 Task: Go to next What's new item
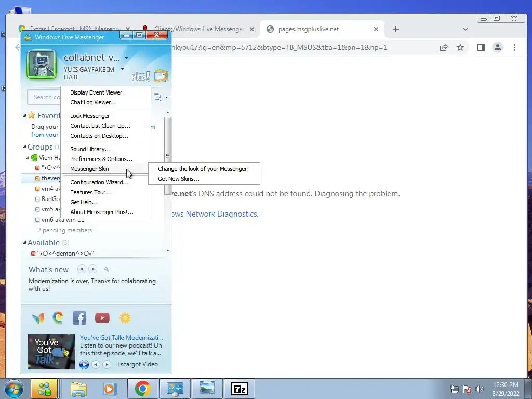pyautogui.click(x=92, y=269)
